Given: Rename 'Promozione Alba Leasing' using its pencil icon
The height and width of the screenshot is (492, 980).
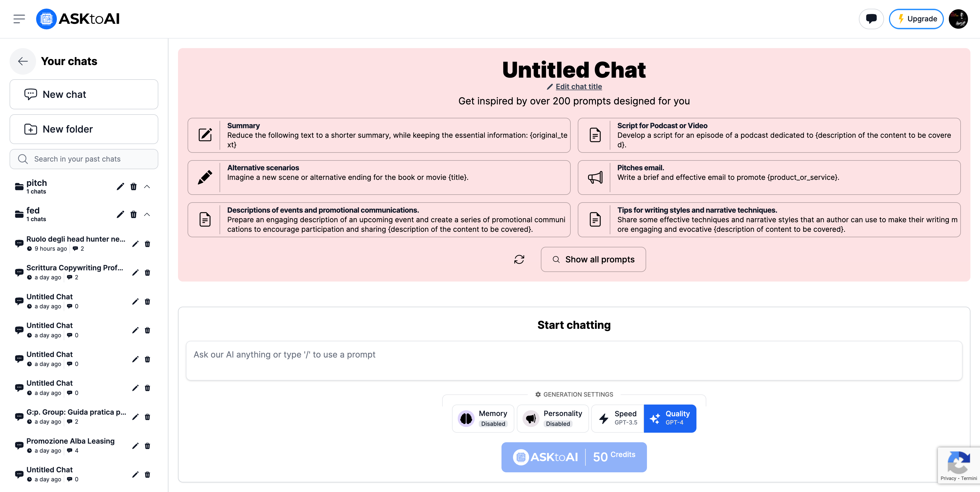Looking at the screenshot, I should pyautogui.click(x=135, y=446).
